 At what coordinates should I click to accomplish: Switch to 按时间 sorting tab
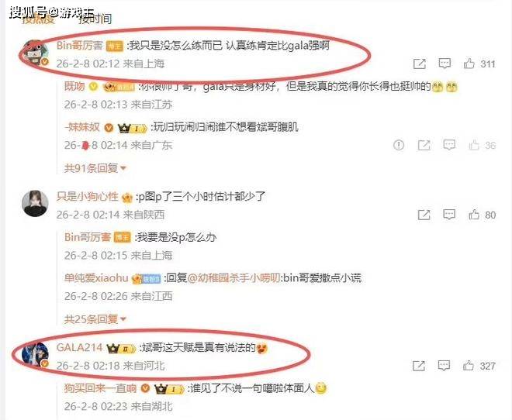pyautogui.click(x=95, y=19)
